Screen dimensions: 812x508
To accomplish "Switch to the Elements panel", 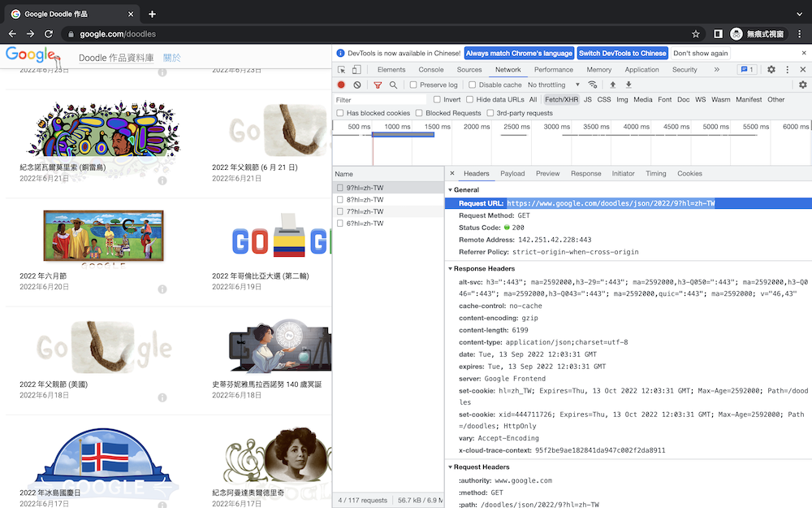I will point(391,69).
